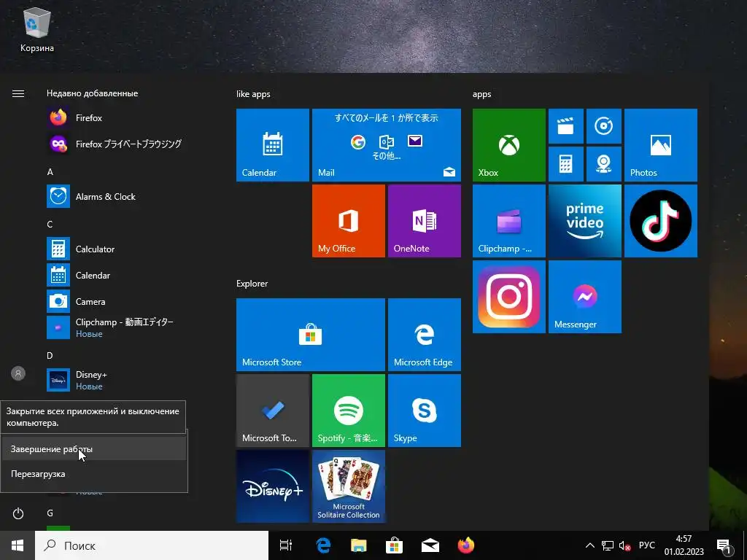
Task: Open the clock showing 4:57
Action: point(684,545)
